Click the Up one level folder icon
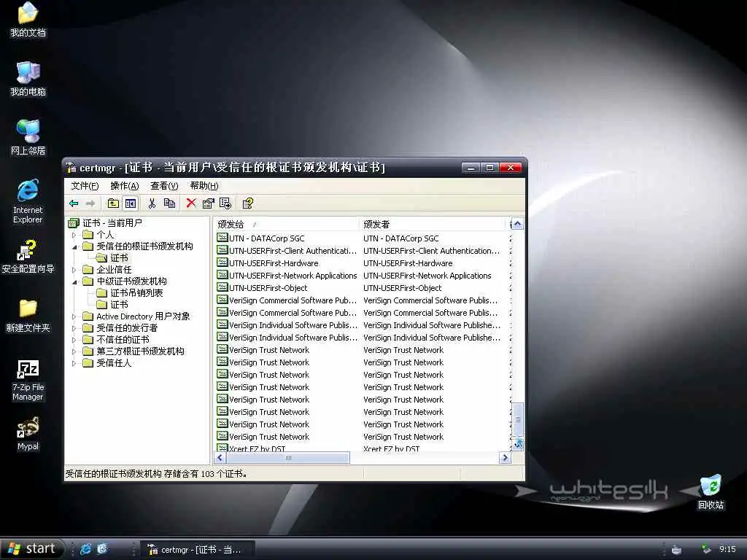The width and height of the screenshot is (747, 560). click(x=113, y=204)
